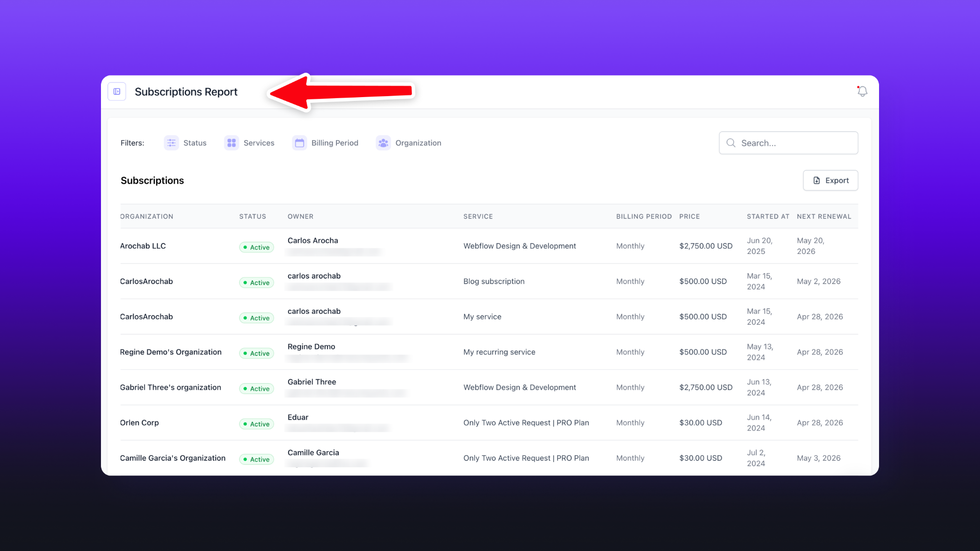
Task: Click the Jun 20, 2025 start date
Action: pyautogui.click(x=760, y=246)
